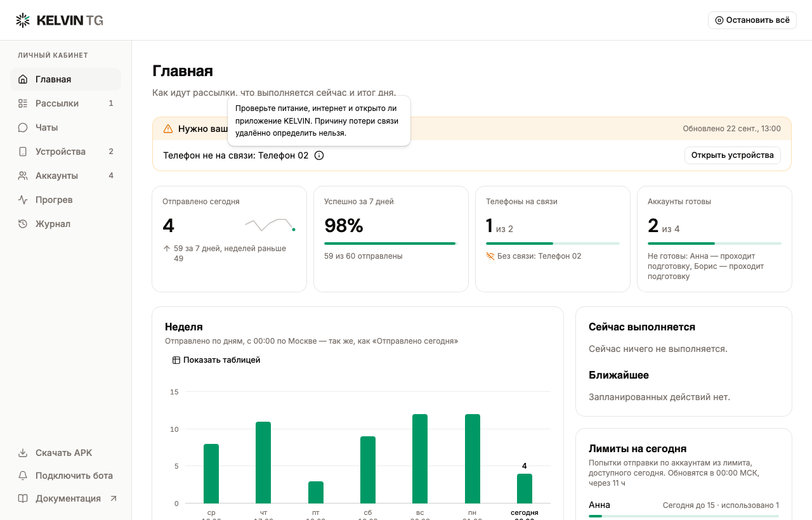Image resolution: width=812 pixels, height=520 pixels.
Task: Click the stop icon in Остановить всё
Action: [x=719, y=20]
